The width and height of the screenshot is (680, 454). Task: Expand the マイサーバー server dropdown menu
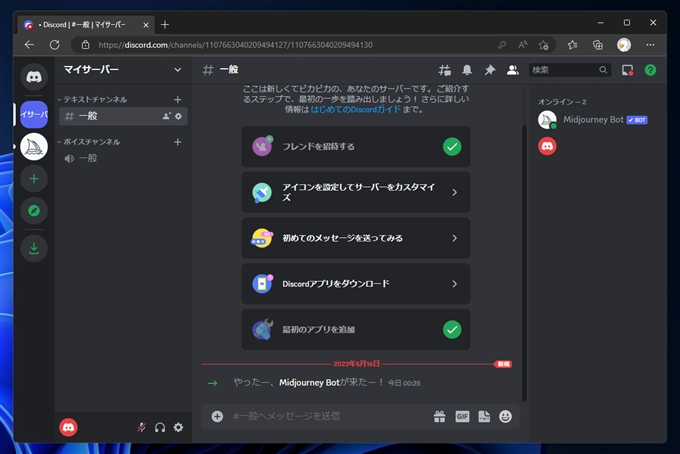pos(177,70)
